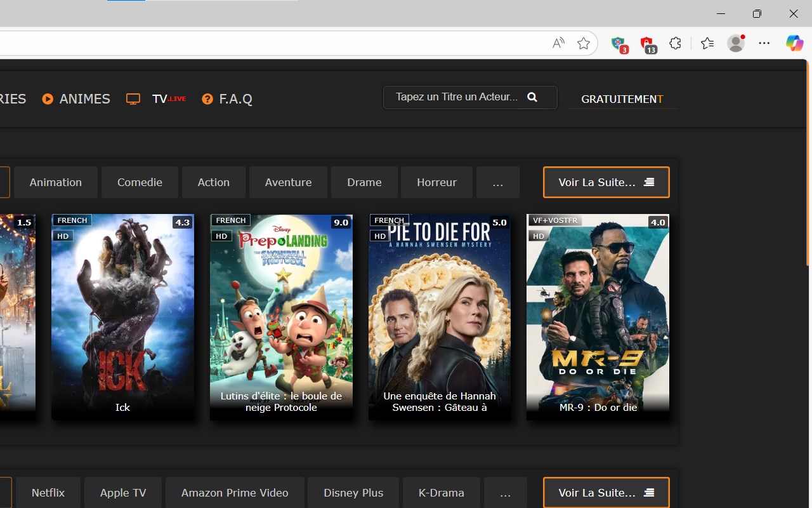Open browser Extensions puzzle icon
Screen dimensions: 812x508
[x=676, y=43]
